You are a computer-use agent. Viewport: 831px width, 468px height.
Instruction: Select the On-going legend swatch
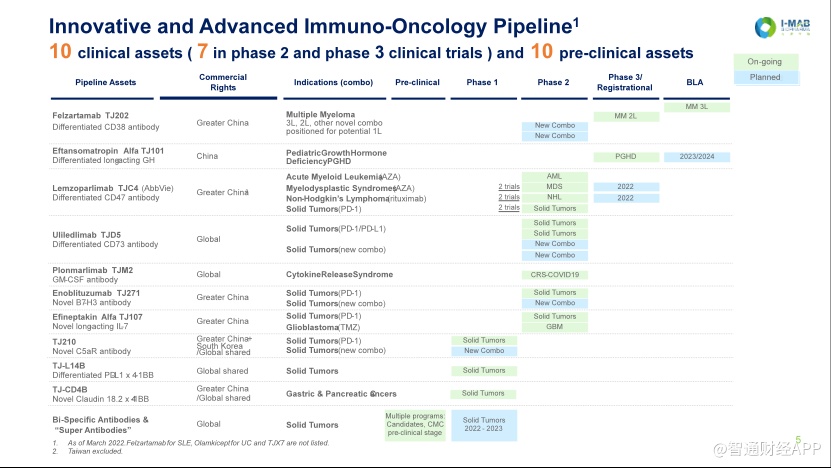tap(765, 61)
